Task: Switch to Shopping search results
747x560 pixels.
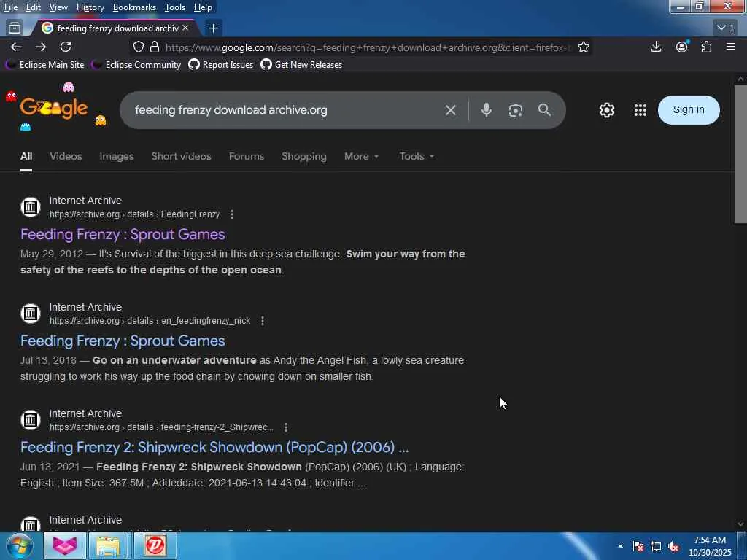Action: (304, 156)
